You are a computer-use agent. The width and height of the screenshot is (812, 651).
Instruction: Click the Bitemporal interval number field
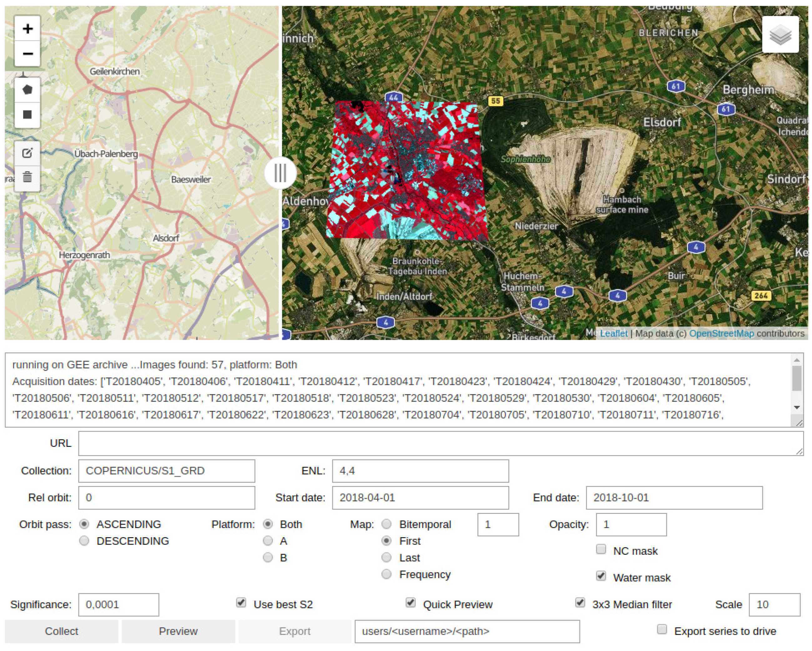coord(498,524)
